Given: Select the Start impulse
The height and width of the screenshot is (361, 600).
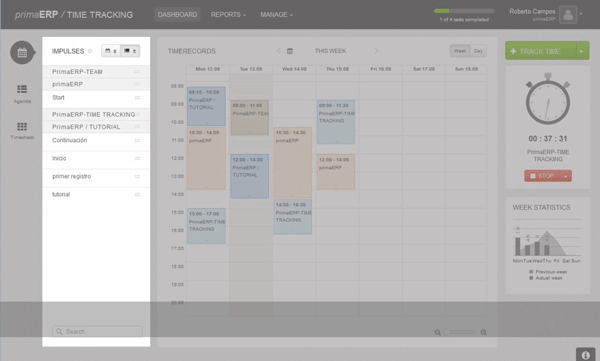Looking at the screenshot, I should click(96, 98).
